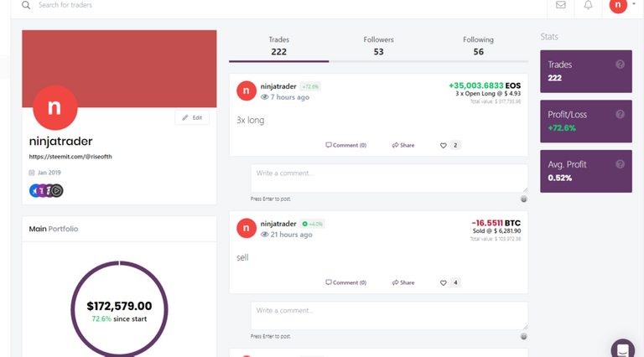Image resolution: width=644 pixels, height=357 pixels.
Task: Click ninjatrader name on EOS trade post
Action: (x=278, y=86)
